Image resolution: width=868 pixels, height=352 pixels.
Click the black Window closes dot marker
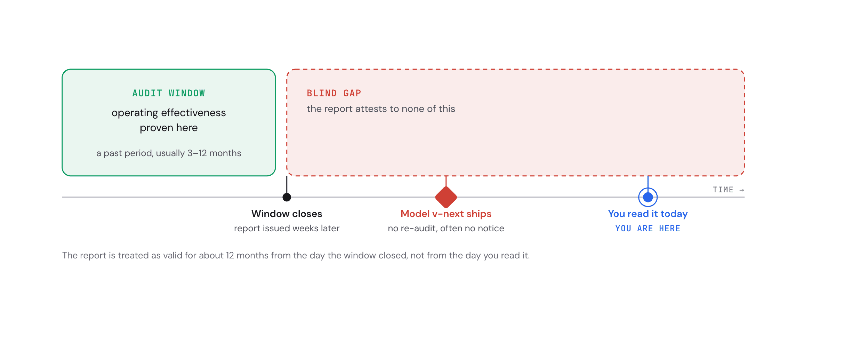click(x=287, y=197)
